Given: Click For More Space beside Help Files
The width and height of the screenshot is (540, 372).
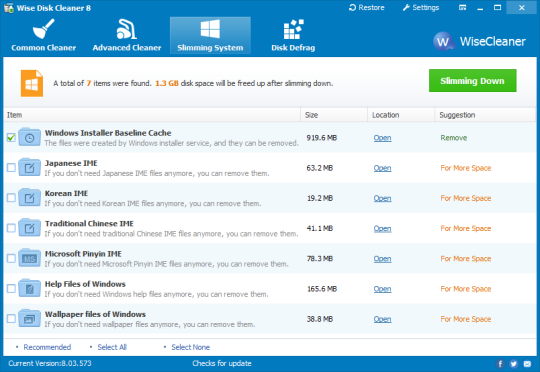Looking at the screenshot, I should [x=466, y=289].
